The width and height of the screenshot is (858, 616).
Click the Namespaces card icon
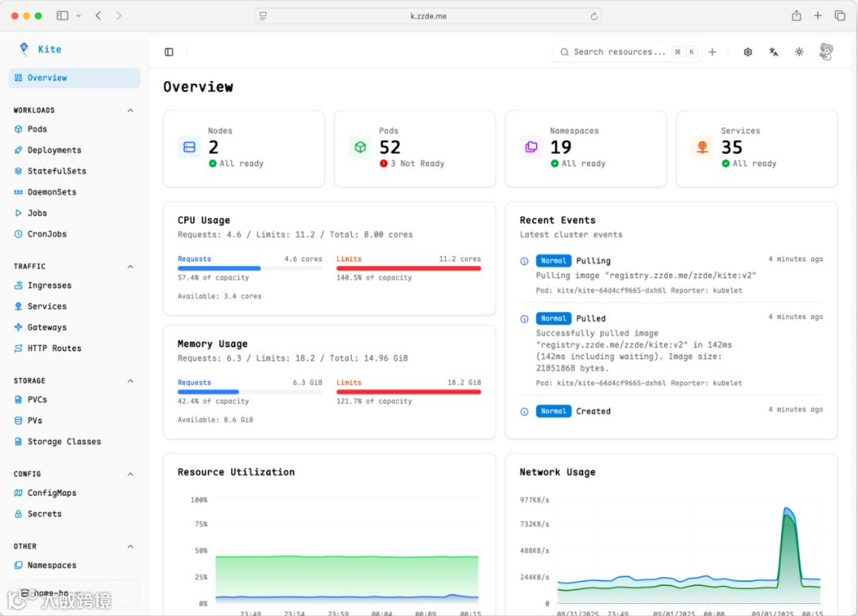tap(531, 147)
